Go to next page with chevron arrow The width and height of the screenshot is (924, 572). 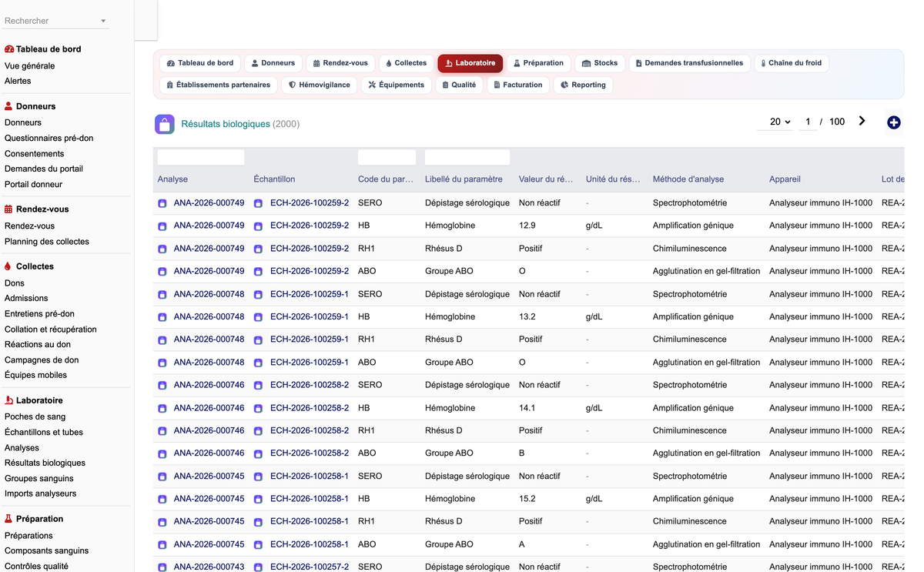point(862,121)
